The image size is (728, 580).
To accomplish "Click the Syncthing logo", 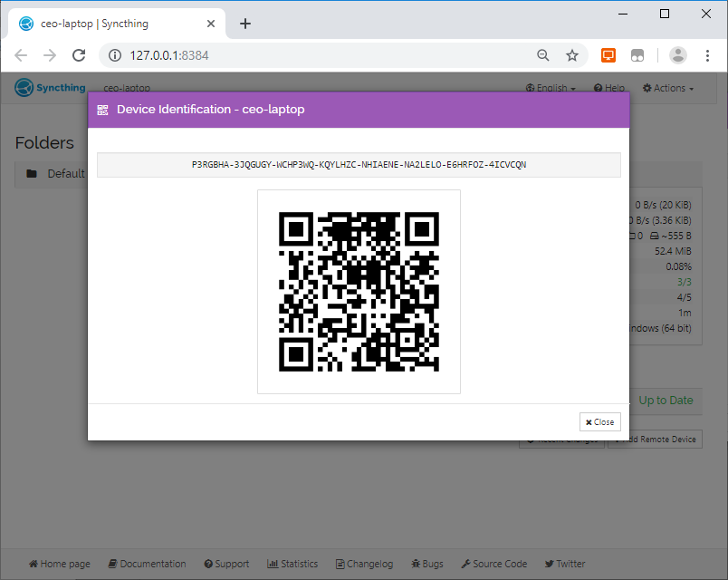I will tap(50, 87).
